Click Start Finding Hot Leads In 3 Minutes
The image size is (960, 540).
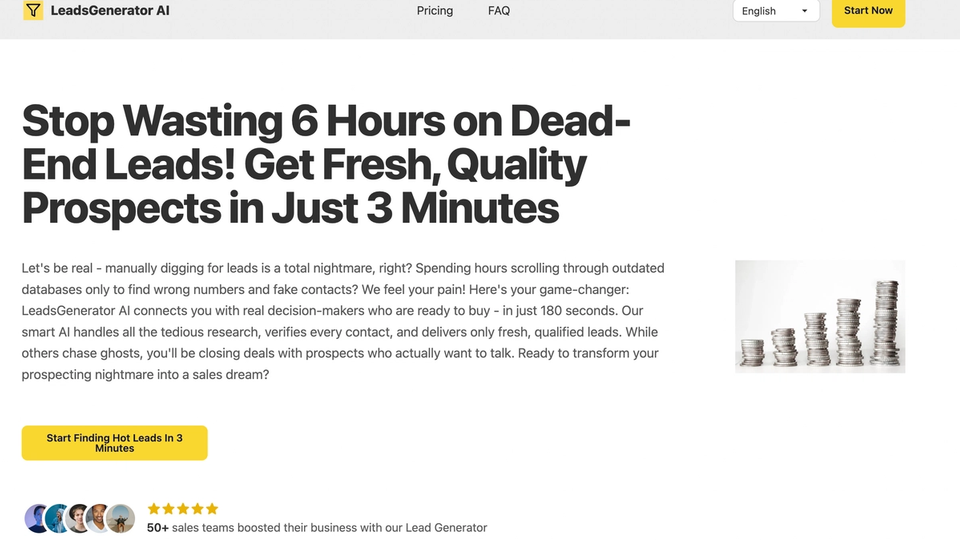(114, 443)
